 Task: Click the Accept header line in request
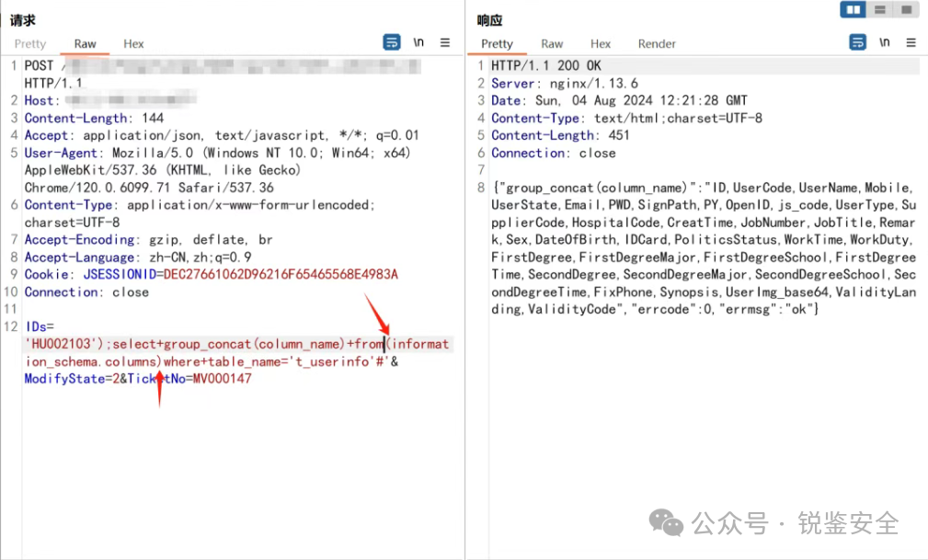pyautogui.click(x=222, y=135)
